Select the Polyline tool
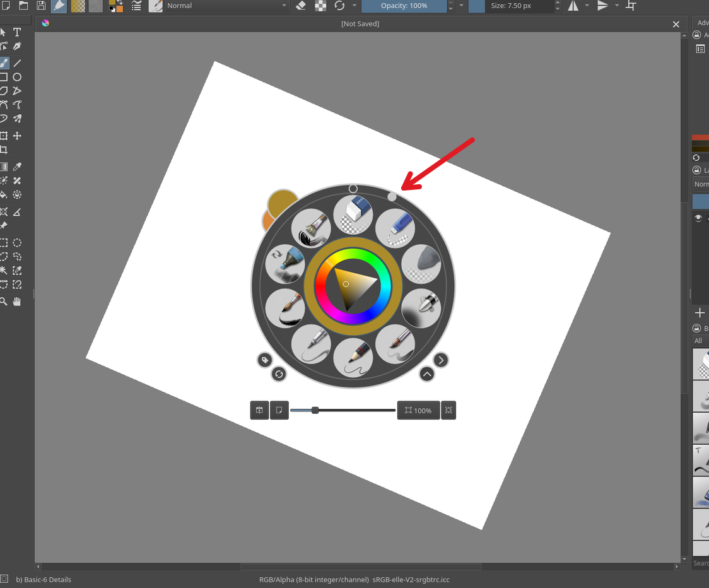 click(x=17, y=91)
